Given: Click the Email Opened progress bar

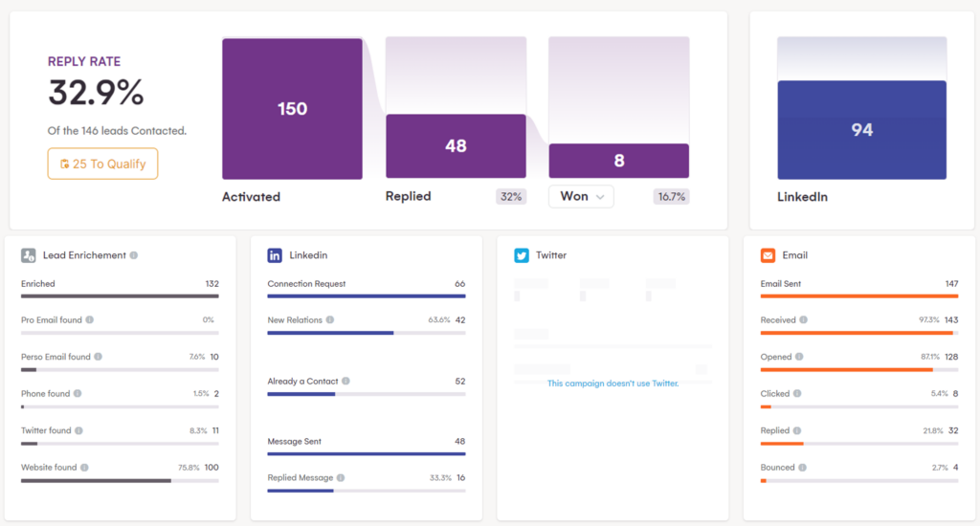Looking at the screenshot, I should [x=858, y=369].
